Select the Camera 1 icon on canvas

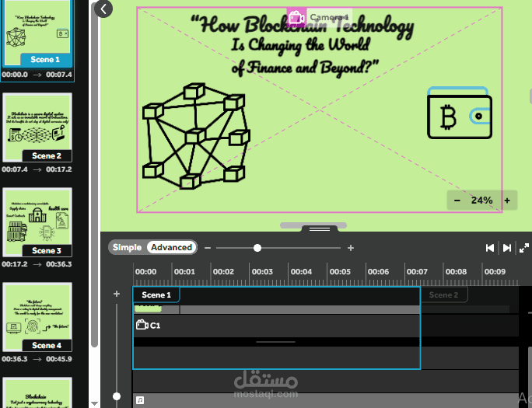tap(296, 17)
